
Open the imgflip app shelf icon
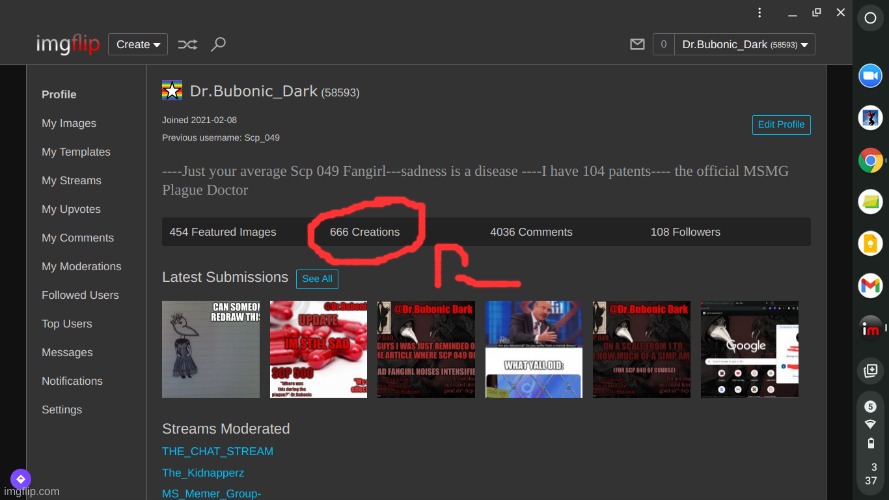pyautogui.click(x=870, y=328)
